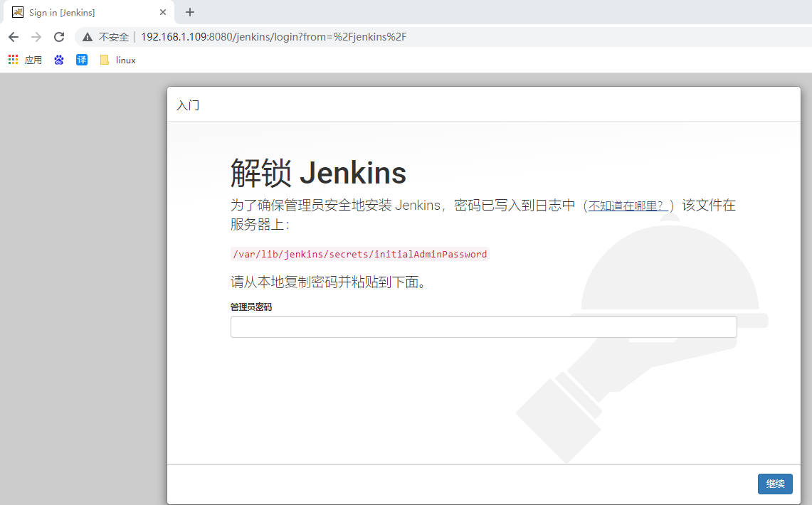Open the 不知道在哪里? help link

tap(628, 206)
